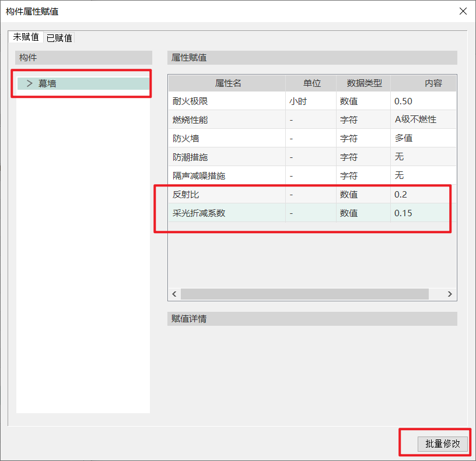Click the 小时 unit cell
The height and width of the screenshot is (461, 476).
pos(311,101)
